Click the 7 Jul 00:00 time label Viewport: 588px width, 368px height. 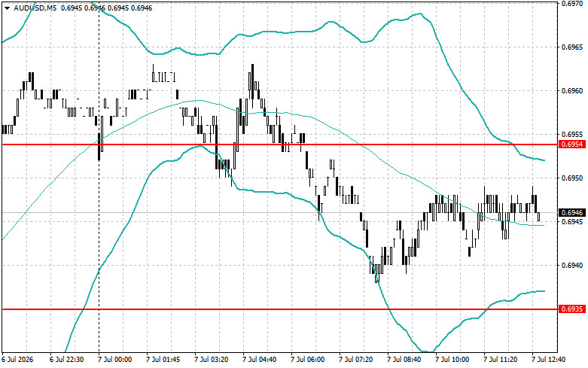point(115,360)
